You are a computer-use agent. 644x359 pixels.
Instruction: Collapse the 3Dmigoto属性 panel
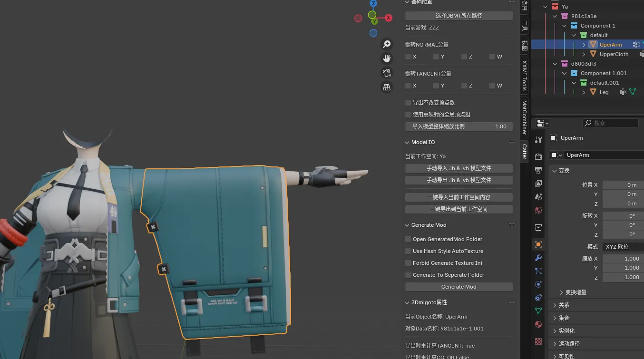[407, 302]
